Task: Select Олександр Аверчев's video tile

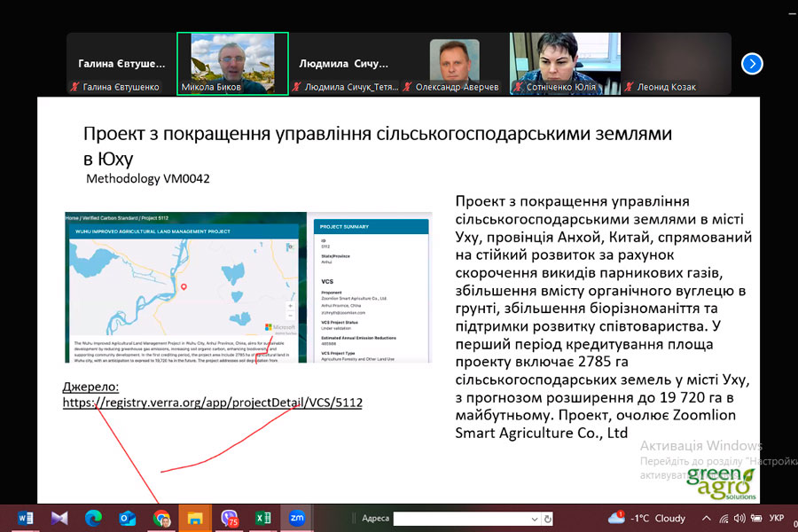Action: coord(454,63)
